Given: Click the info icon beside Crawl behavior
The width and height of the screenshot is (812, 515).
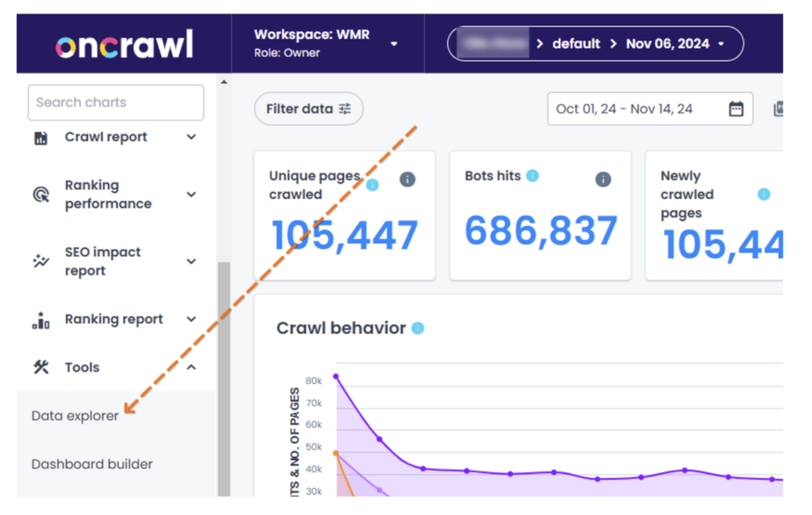Looking at the screenshot, I should click(x=418, y=327).
